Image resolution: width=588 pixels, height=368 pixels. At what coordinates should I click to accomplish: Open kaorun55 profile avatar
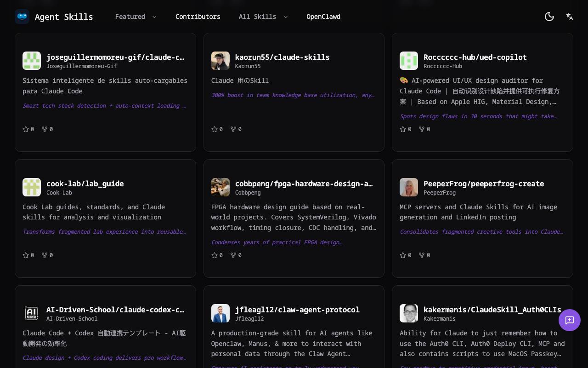220,61
